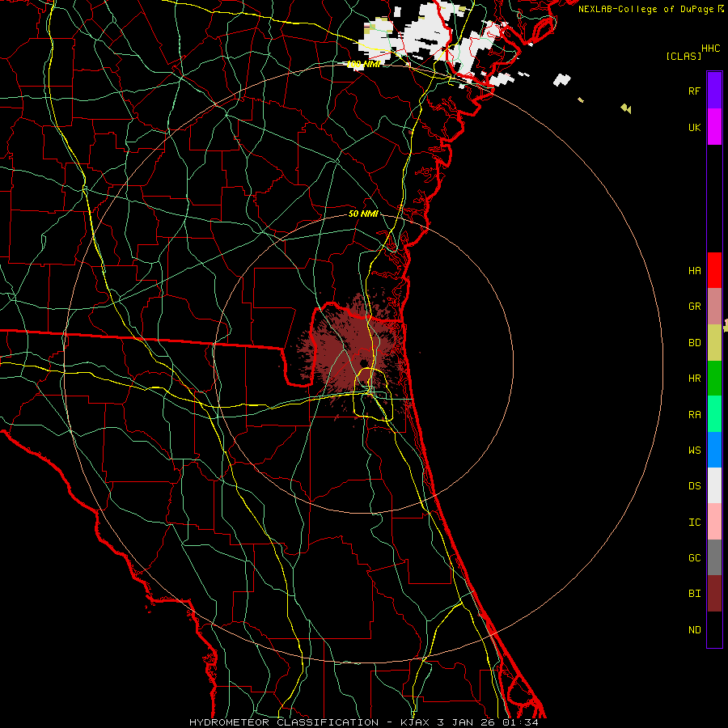728x728 pixels.
Task: Point at the DS legend label
Action: tap(694, 486)
